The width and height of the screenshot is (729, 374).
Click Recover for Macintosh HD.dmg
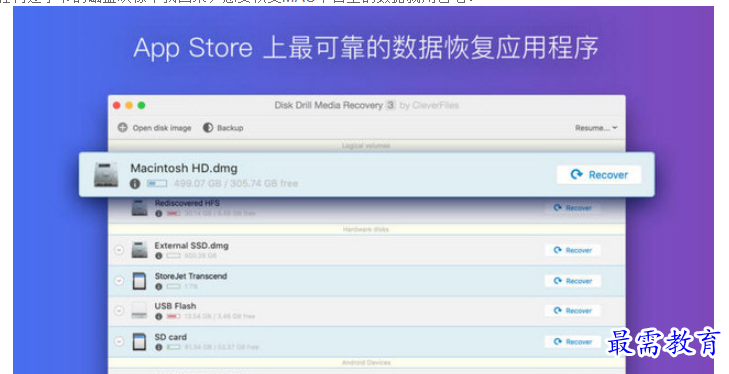pyautogui.click(x=599, y=174)
